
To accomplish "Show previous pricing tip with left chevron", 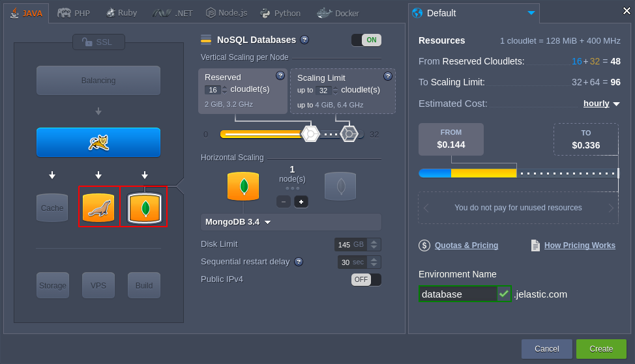I will 426,208.
